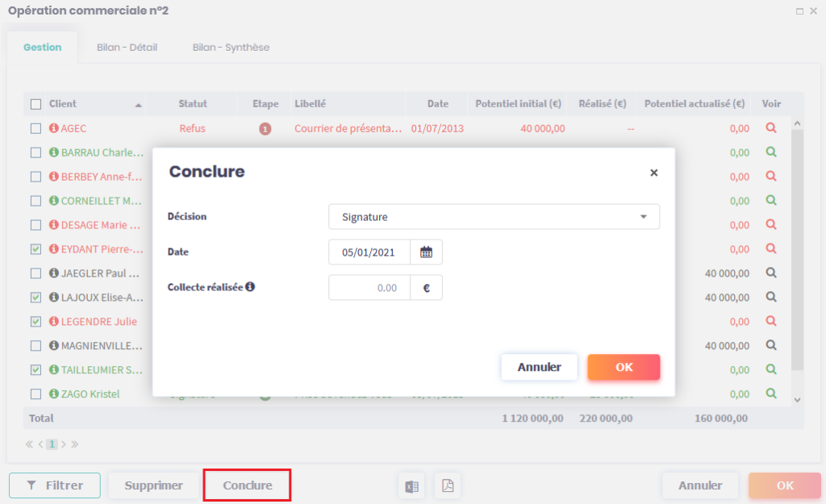This screenshot has width=826, height=504.
Task: Switch to Bilan - Synthèse tab
Action: coord(231,48)
